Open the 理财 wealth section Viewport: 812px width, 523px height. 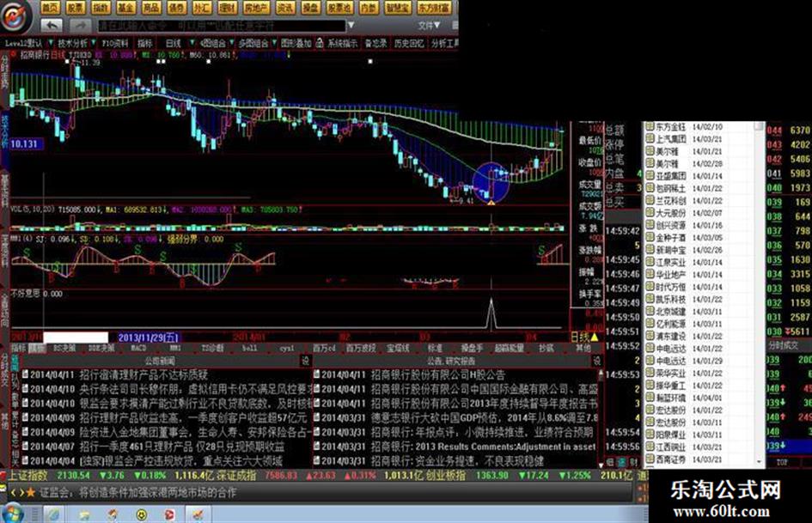pos(227,8)
